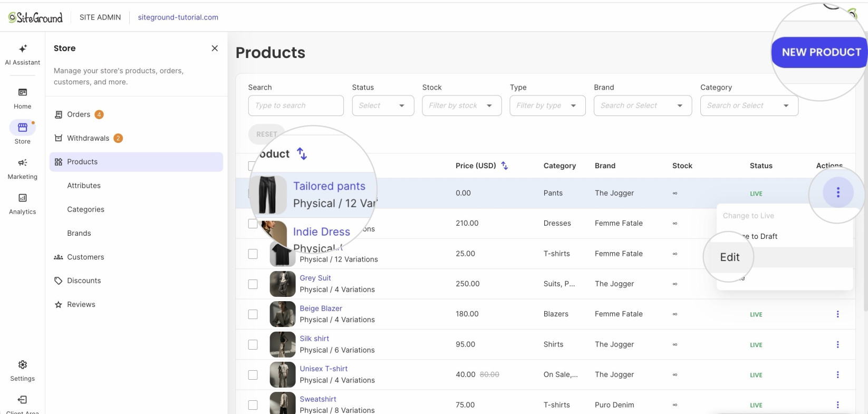Click the Search products input field
This screenshot has width=868, height=414.
pyautogui.click(x=296, y=105)
